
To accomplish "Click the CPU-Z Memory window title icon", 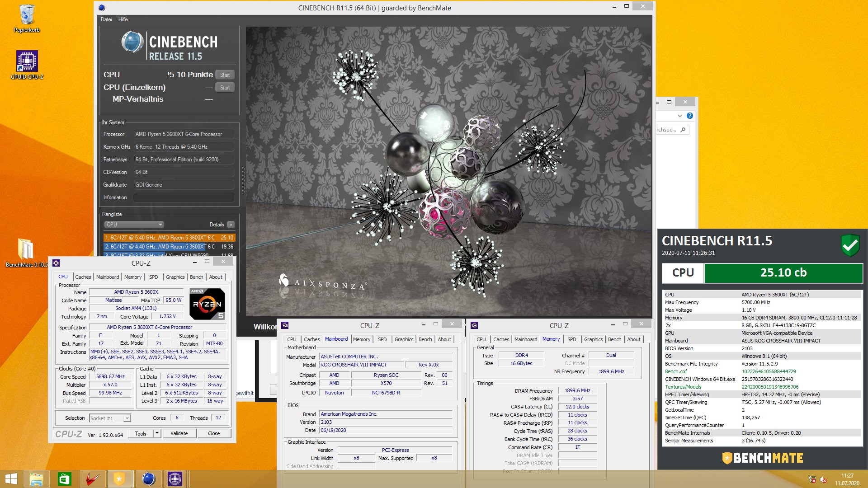I will pyautogui.click(x=474, y=325).
